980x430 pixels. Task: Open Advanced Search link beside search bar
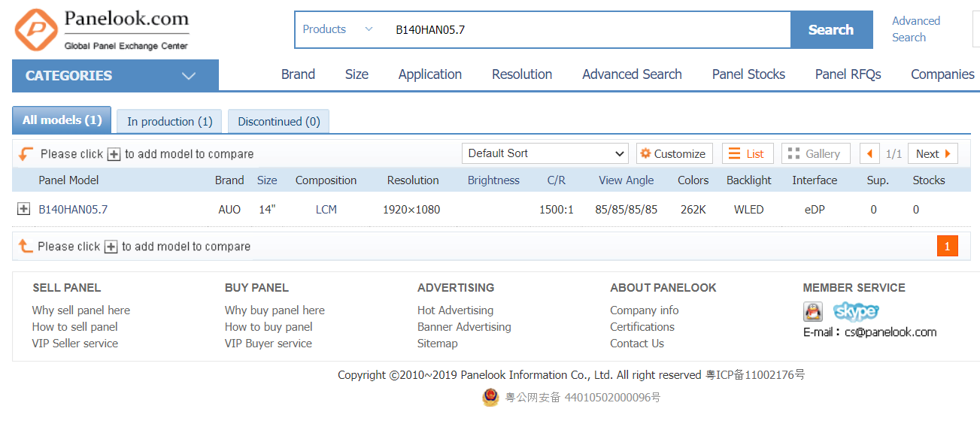pos(916,29)
